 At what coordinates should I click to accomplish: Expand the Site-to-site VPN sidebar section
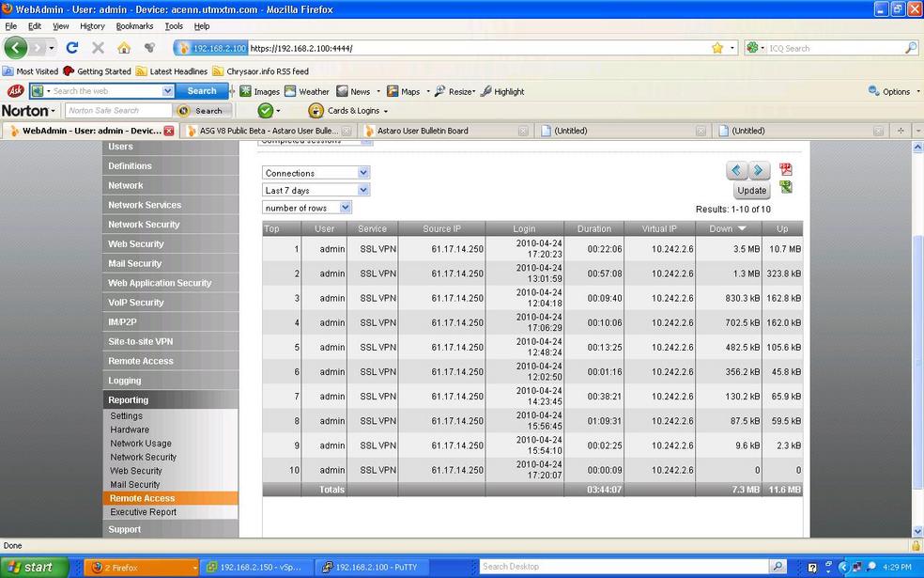pos(141,342)
